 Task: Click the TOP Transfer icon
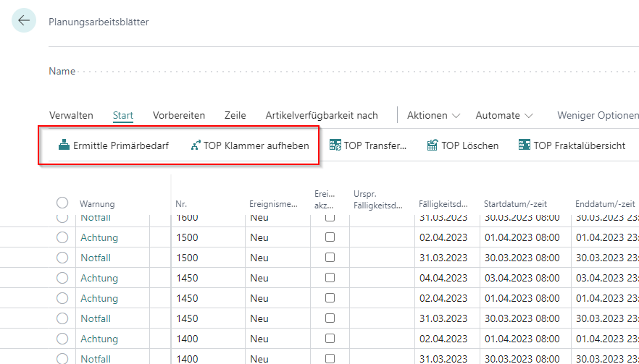pos(335,145)
